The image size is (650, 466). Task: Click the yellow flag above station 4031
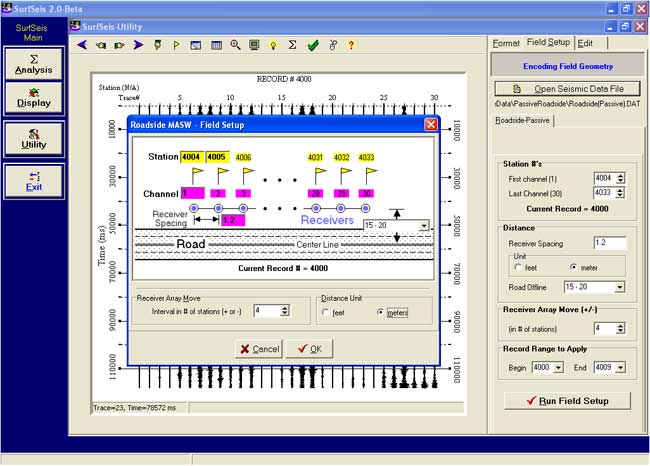click(320, 175)
